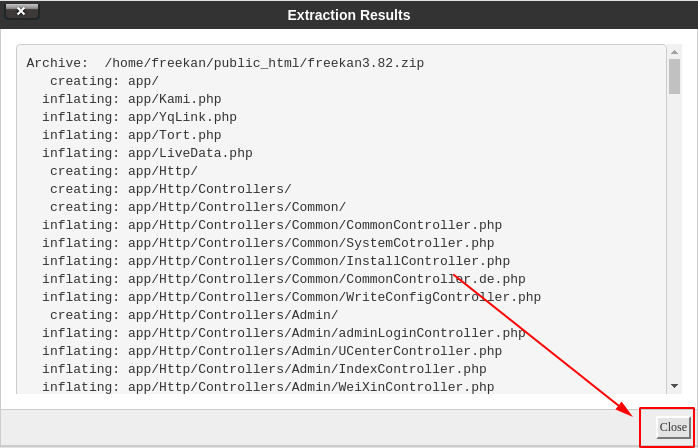This screenshot has height=448, width=698.
Task: Click the CommonController.de.php line
Action: tap(284, 279)
